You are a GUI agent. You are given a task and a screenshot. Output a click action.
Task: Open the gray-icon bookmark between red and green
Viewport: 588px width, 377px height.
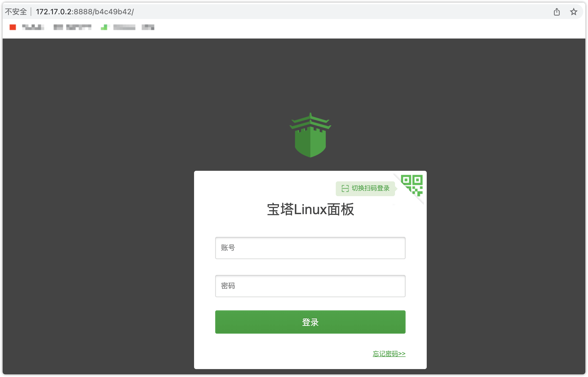click(58, 27)
